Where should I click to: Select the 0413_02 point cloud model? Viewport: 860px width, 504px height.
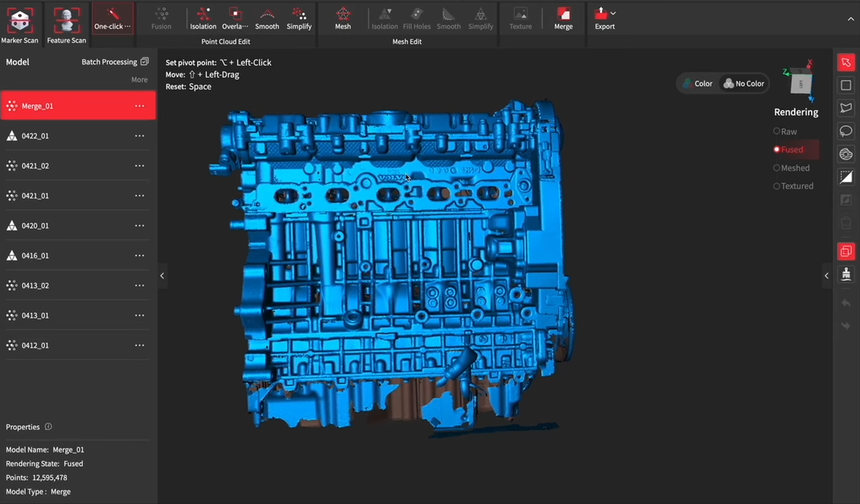point(35,286)
